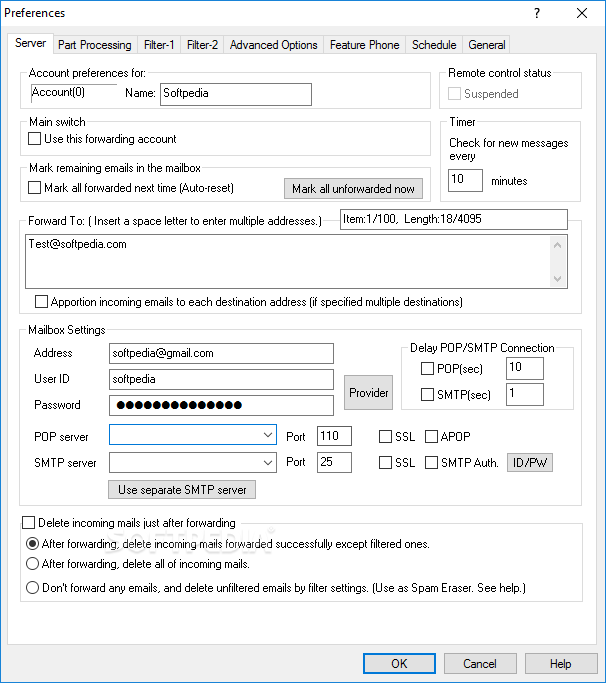606x683 pixels.
Task: Expand the SMTP server dropdown
Action: pyautogui.click(x=267, y=463)
